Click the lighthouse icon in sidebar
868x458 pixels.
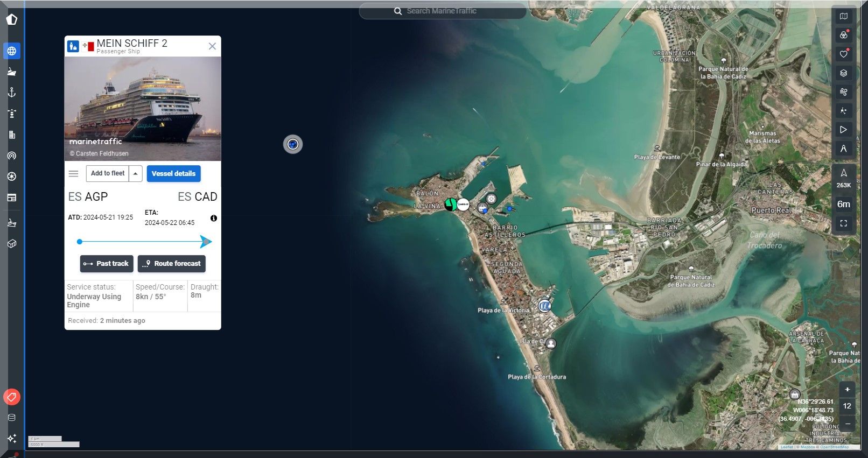(x=11, y=114)
